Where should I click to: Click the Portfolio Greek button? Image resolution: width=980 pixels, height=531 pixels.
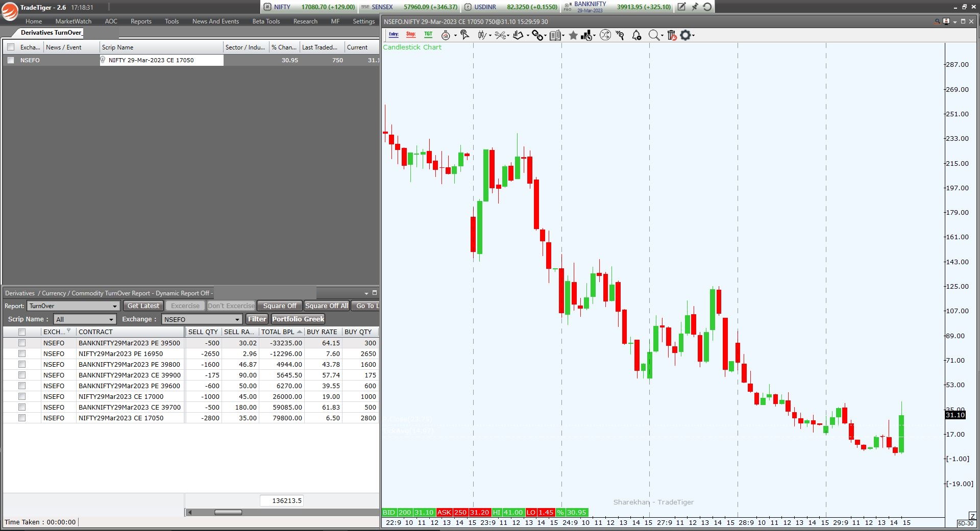coord(298,319)
